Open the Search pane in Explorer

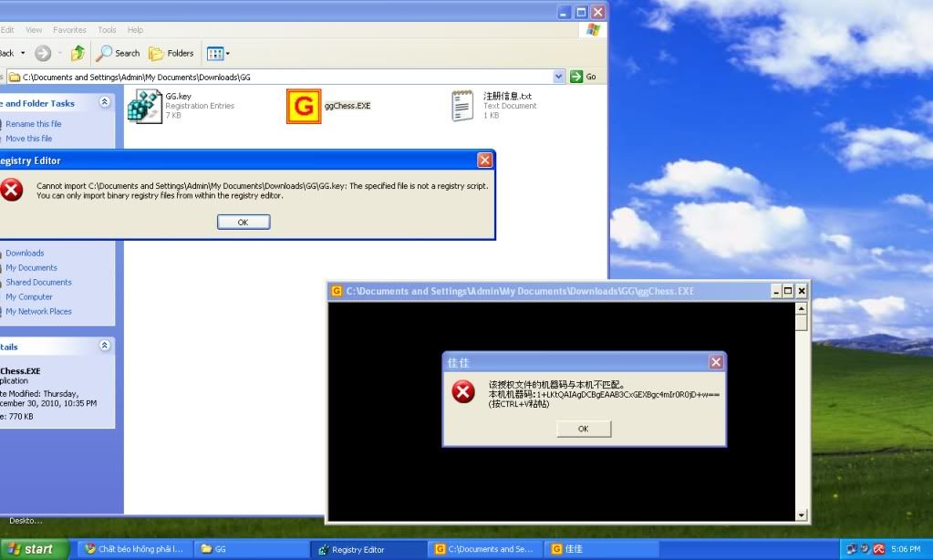coord(118,53)
